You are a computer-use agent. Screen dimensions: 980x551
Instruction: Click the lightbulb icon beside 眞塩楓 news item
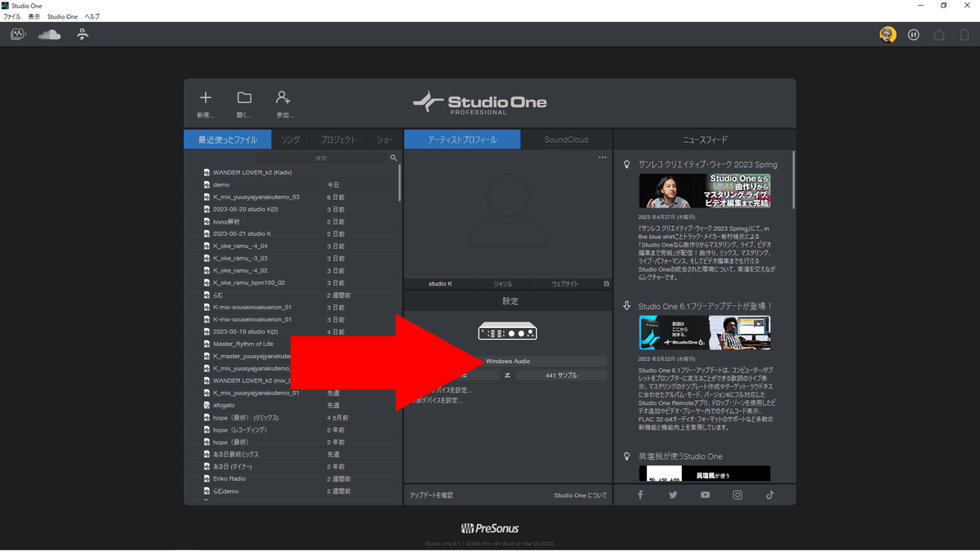pos(626,455)
